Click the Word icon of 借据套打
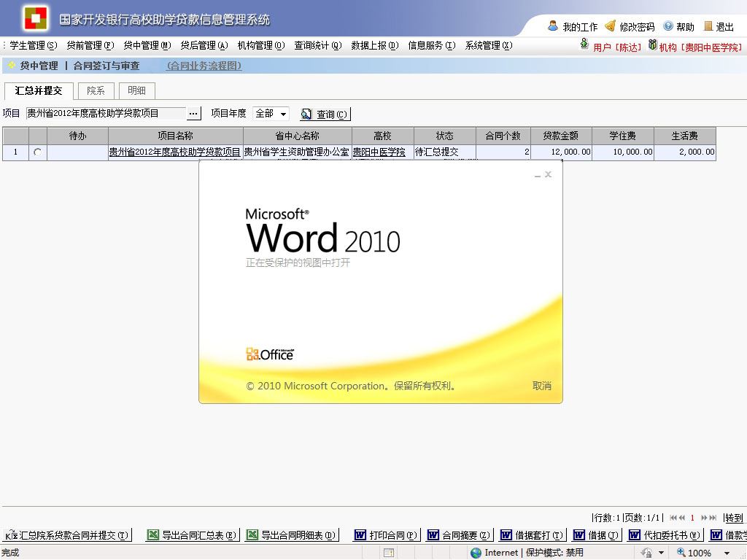 506,535
